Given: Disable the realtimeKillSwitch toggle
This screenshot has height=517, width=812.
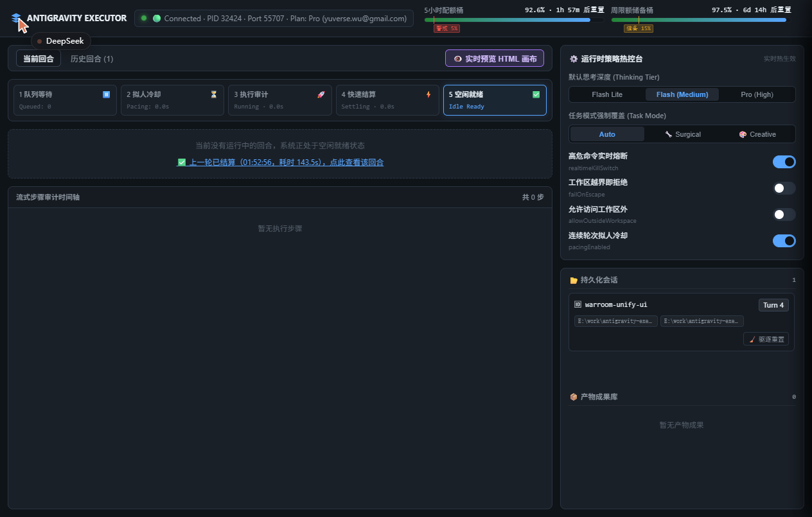Looking at the screenshot, I should coord(784,162).
